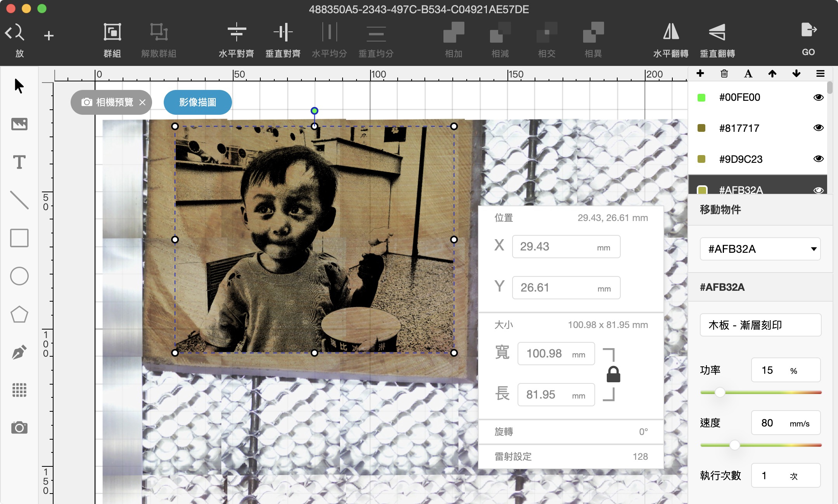Select the Text tool

click(19, 162)
